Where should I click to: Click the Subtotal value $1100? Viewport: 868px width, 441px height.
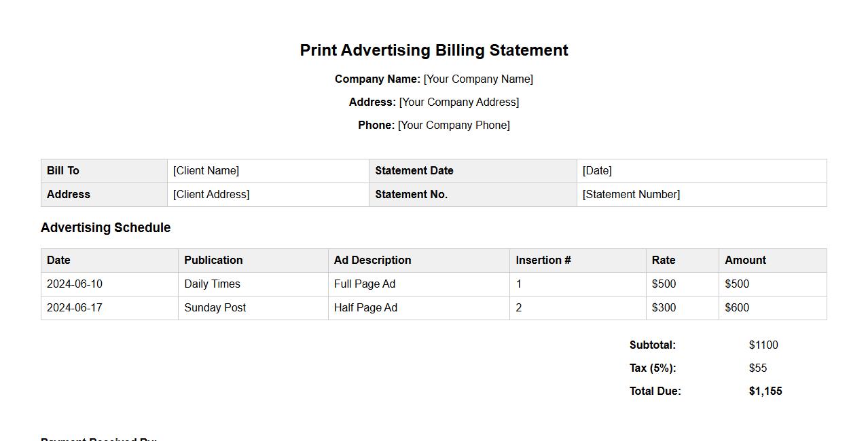(x=763, y=345)
